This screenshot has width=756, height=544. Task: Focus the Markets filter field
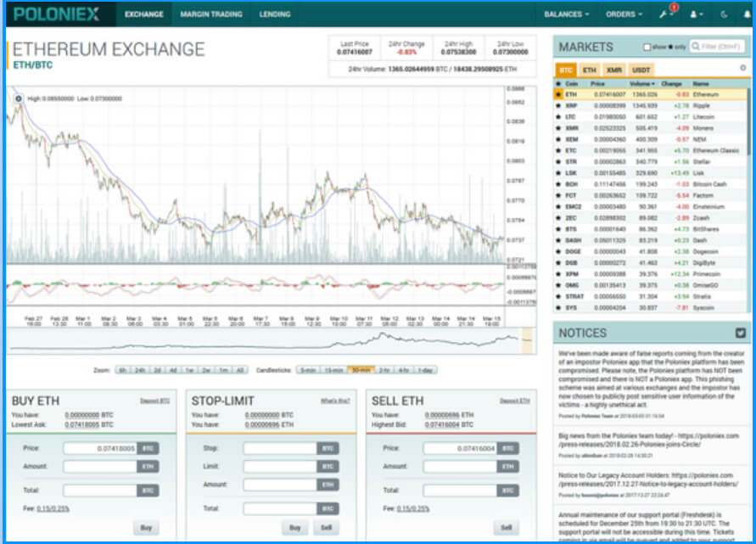click(x=718, y=47)
